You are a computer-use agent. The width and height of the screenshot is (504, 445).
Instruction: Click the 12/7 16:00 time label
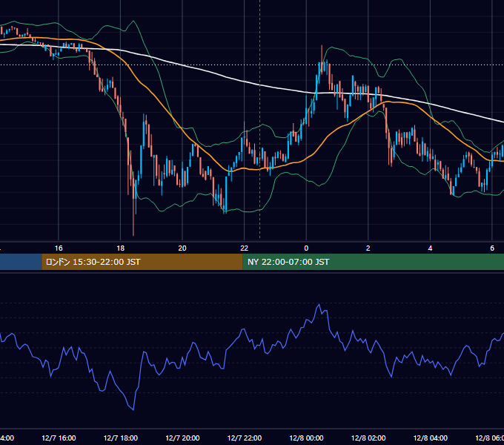[59, 438]
